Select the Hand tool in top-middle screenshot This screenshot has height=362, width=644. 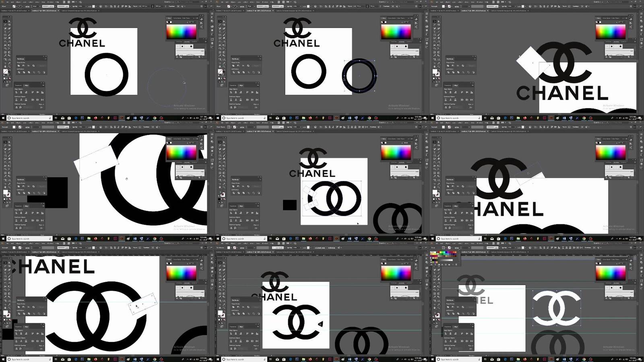220,66
